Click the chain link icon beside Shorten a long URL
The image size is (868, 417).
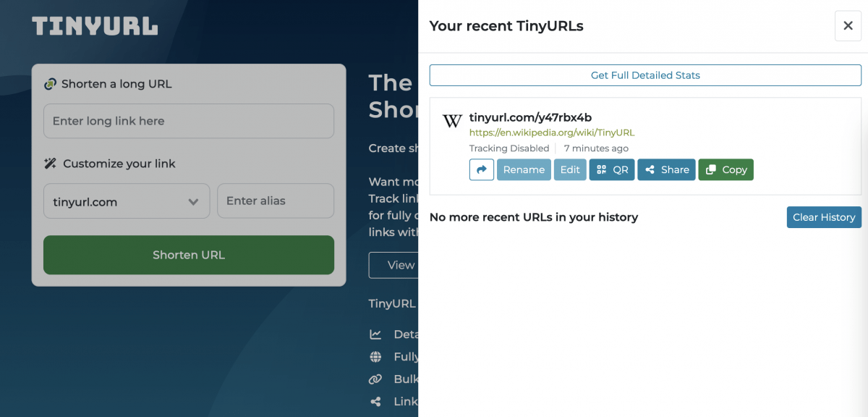coord(50,84)
